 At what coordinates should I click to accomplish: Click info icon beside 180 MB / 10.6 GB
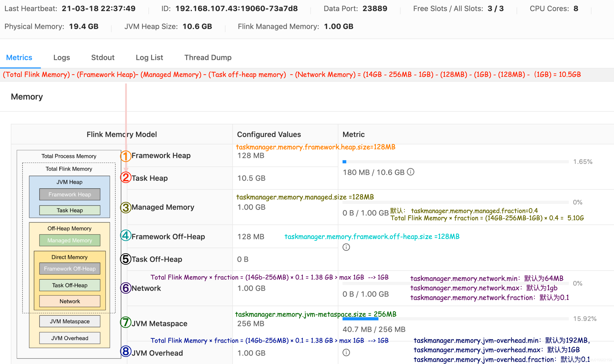(x=411, y=172)
